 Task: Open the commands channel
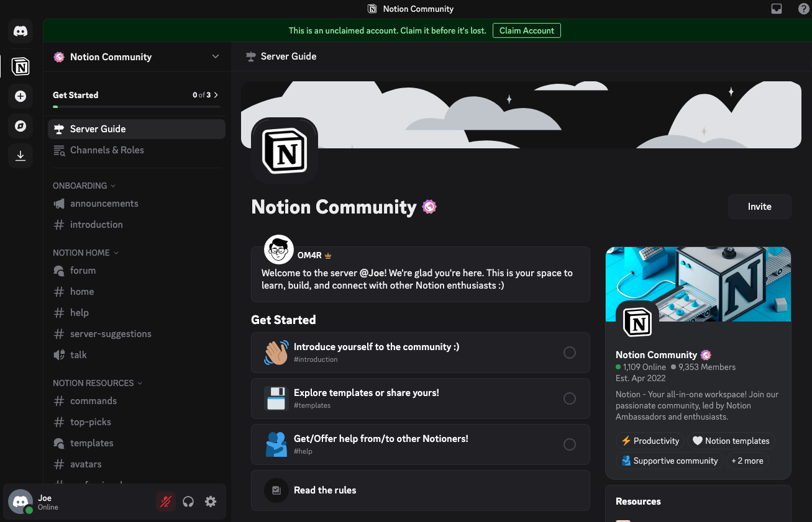tap(137, 401)
